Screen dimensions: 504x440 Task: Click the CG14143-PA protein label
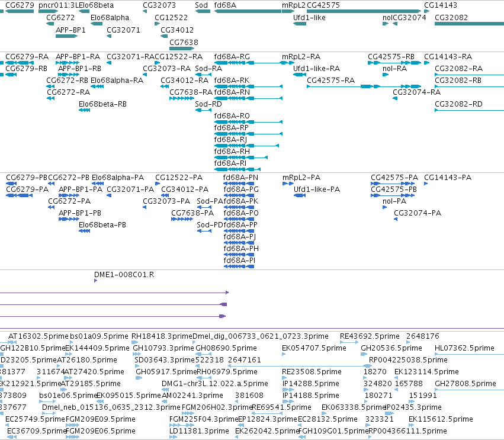(x=448, y=178)
